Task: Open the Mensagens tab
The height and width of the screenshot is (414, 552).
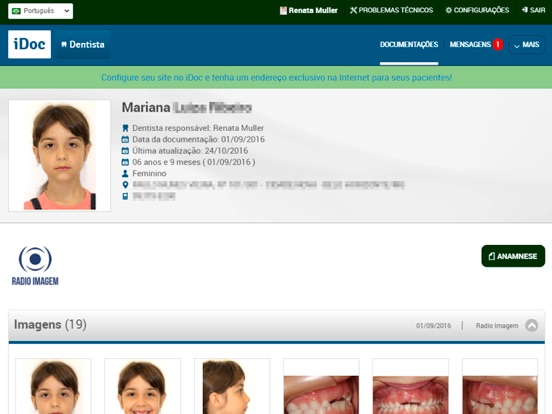Action: (x=470, y=45)
